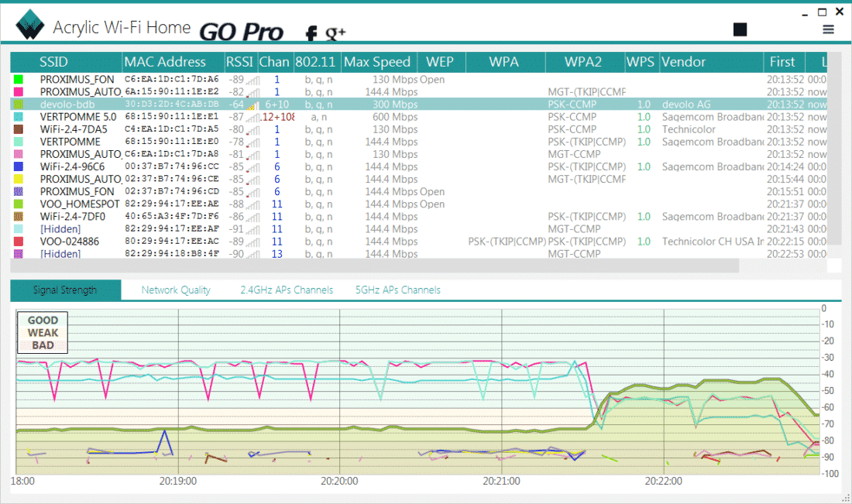Select the WiFi-2.4-7DA5 network name
Image resolution: width=852 pixels, height=504 pixels.
(74, 129)
